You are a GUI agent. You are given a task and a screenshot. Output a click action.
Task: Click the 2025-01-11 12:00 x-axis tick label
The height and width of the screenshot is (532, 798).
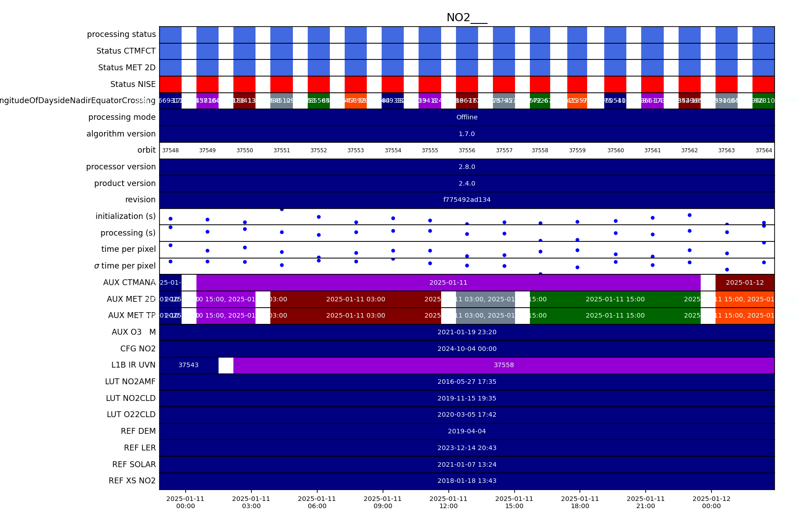(x=448, y=502)
